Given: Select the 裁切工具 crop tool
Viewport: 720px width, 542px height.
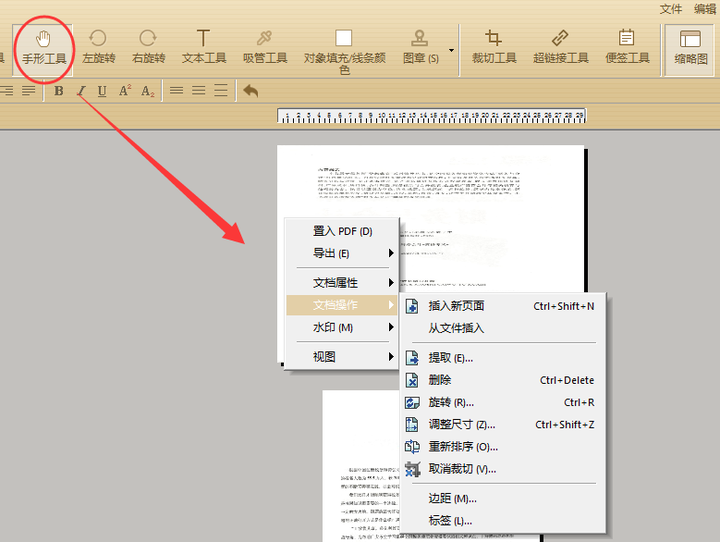Looking at the screenshot, I should click(x=494, y=47).
